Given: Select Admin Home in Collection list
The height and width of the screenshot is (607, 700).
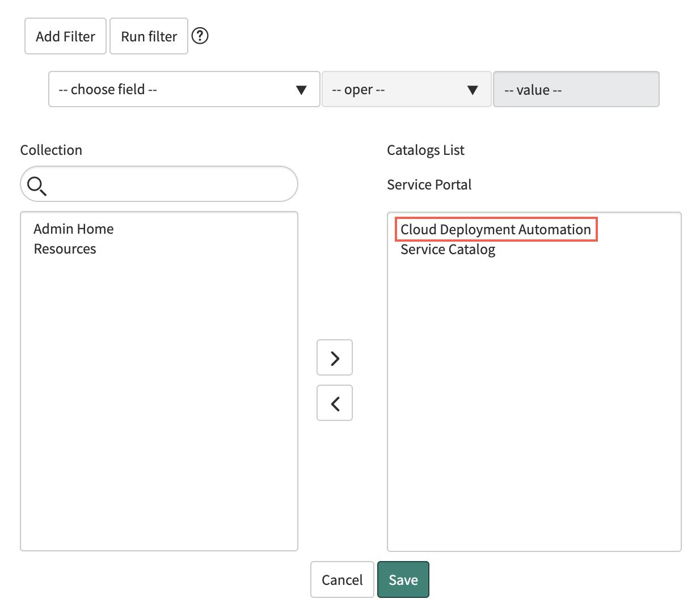Looking at the screenshot, I should [x=74, y=229].
